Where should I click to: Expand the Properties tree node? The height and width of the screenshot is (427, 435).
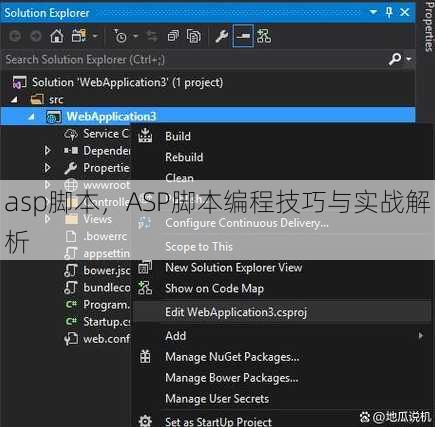(47, 168)
